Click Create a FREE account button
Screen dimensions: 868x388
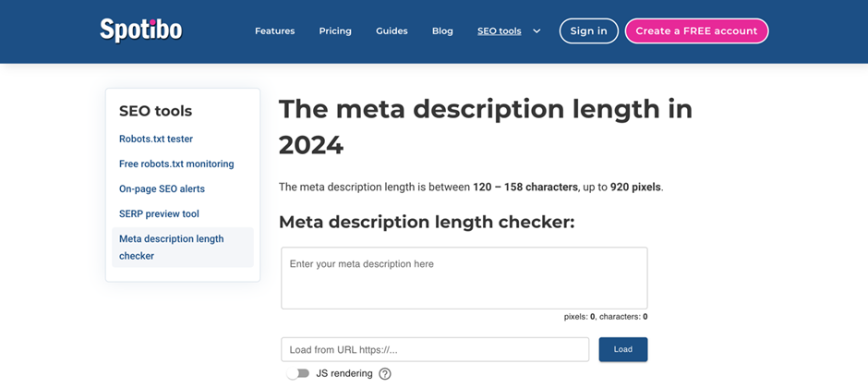point(696,31)
